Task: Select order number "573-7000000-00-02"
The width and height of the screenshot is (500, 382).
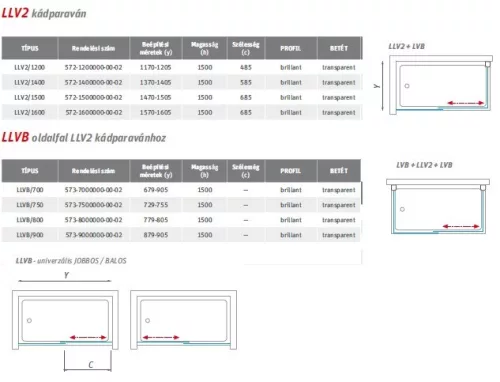Action: pos(93,190)
